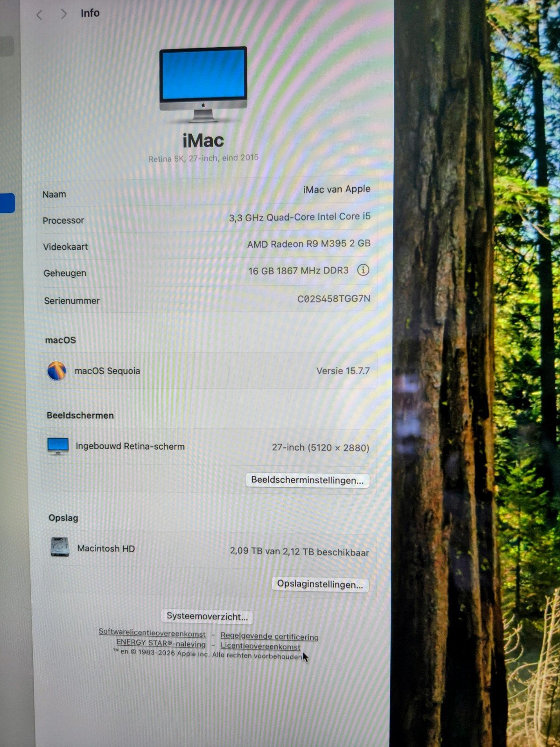The image size is (560, 747).
Task: Select the serial number C02S458TGG7N
Action: (334, 299)
